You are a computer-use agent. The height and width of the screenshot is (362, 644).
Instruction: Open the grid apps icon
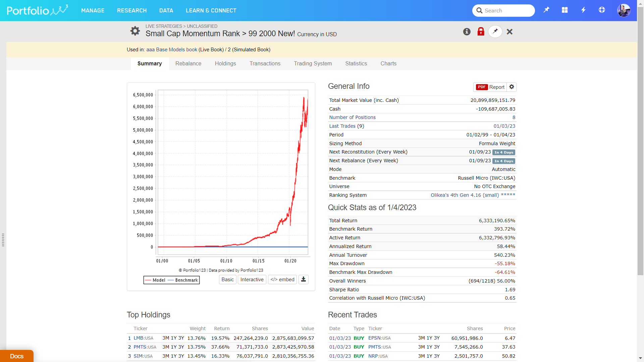pyautogui.click(x=565, y=10)
